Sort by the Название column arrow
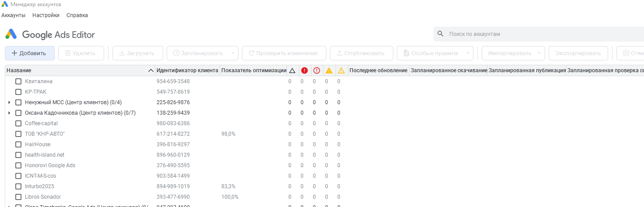Screen dimensions: 644x207 click(x=151, y=70)
